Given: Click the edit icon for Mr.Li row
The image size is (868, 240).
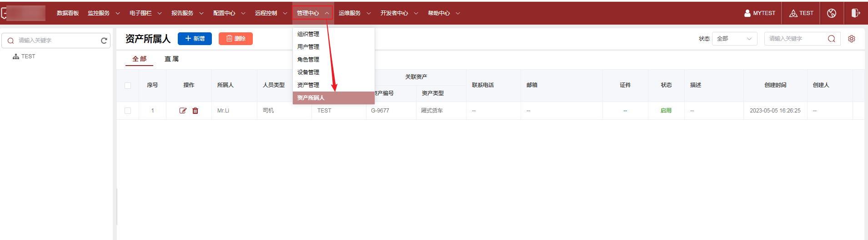Looking at the screenshot, I should (x=183, y=111).
